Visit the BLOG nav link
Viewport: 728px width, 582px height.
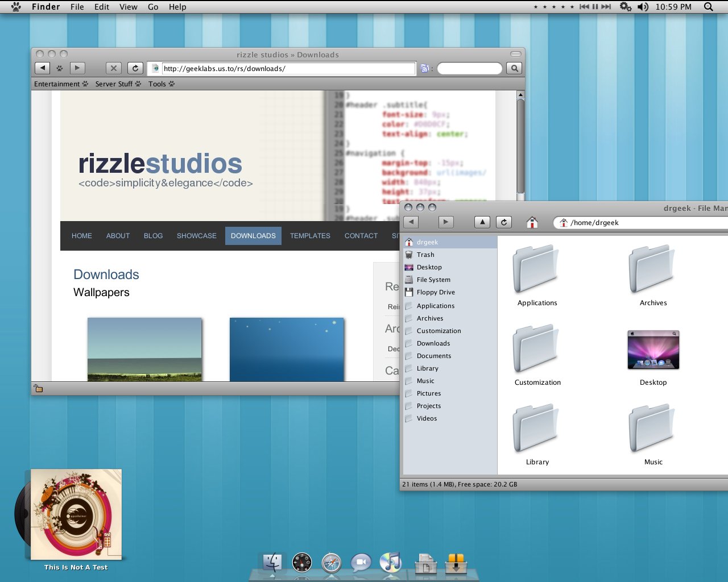pos(153,236)
